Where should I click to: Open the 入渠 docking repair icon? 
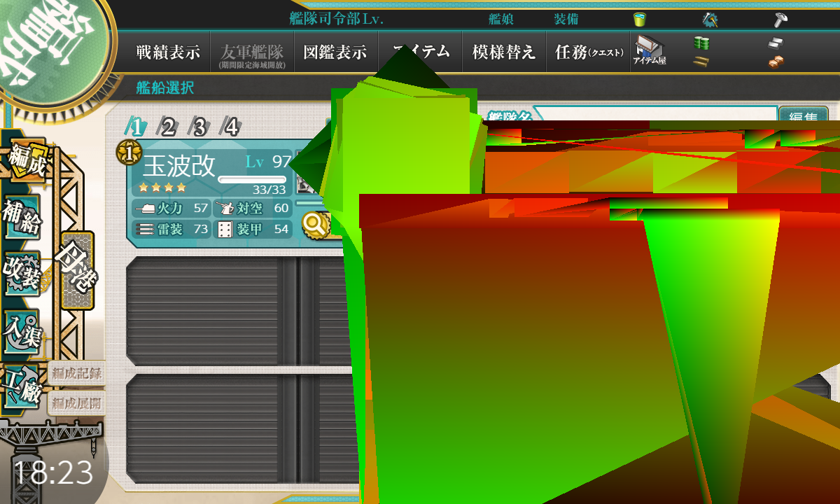coord(22,330)
